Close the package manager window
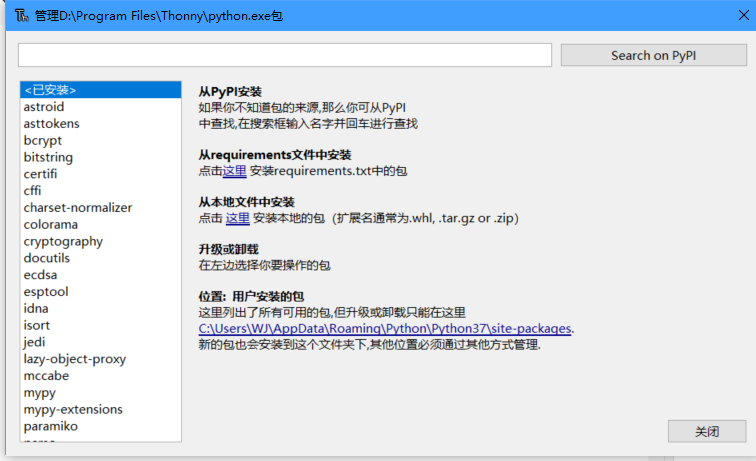This screenshot has height=461, width=756. 743,15
